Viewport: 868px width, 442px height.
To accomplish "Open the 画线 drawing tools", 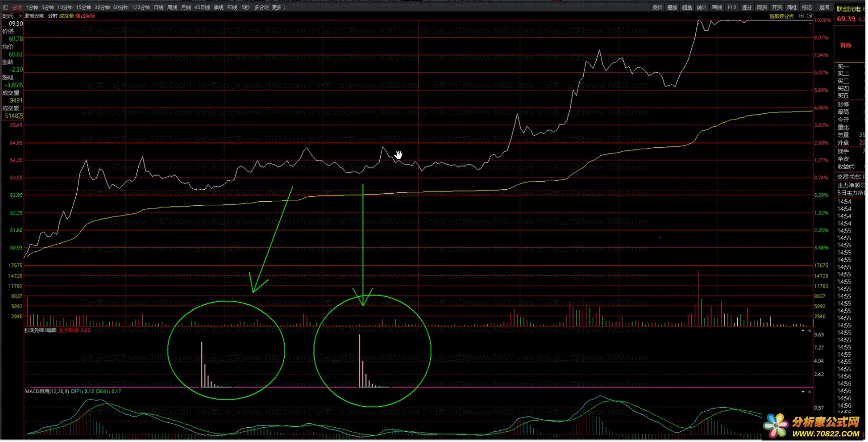I will (717, 8).
